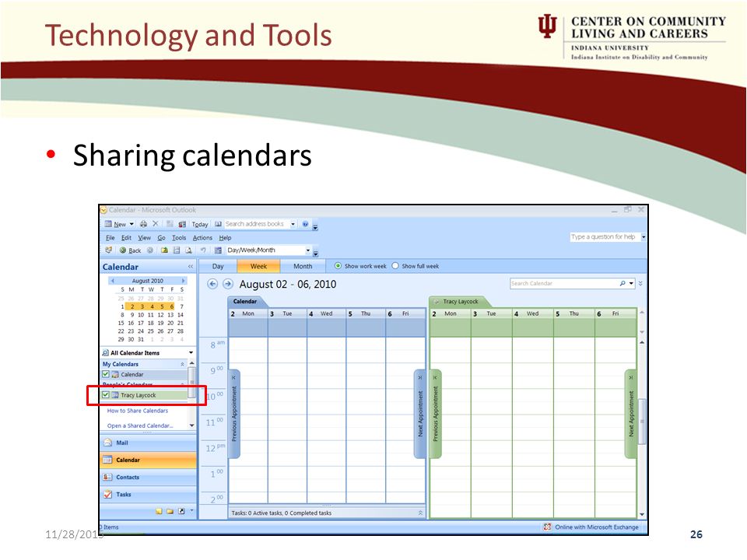
Task: Open Outlook Help question mark icon
Action: click(305, 224)
